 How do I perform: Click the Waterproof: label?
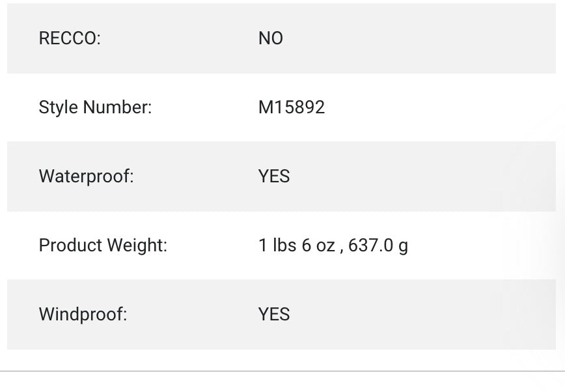pyautogui.click(x=86, y=176)
